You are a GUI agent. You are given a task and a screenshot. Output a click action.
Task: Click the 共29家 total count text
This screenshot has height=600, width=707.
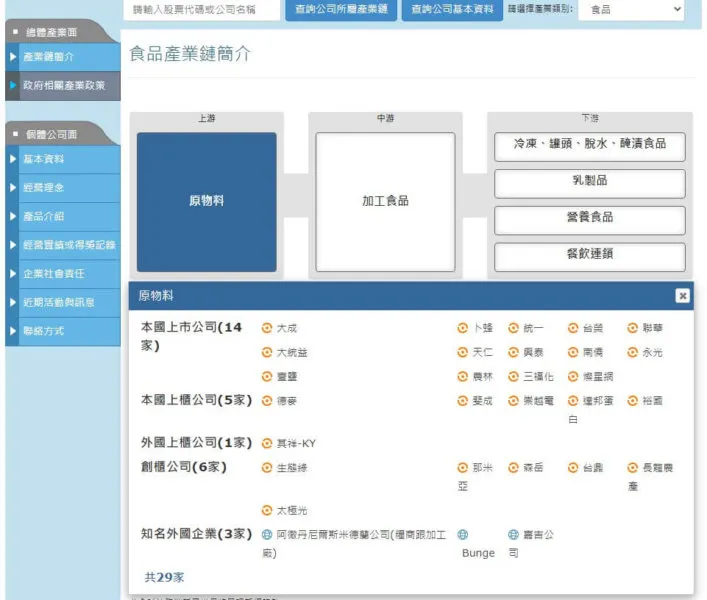[164, 577]
